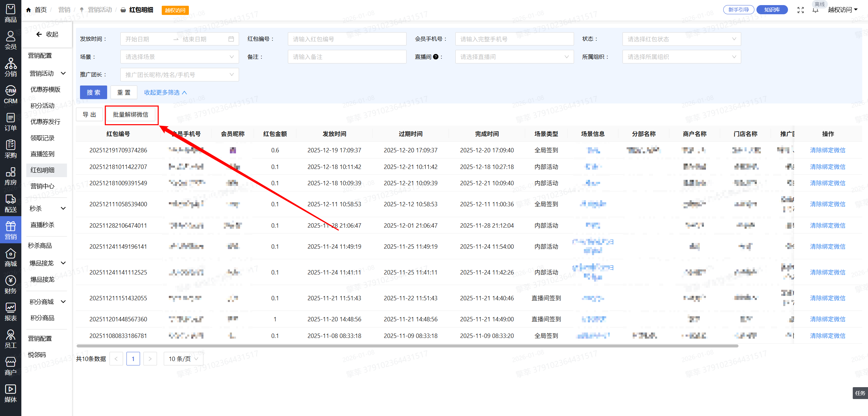Open the CRM sidebar icon
The width and height of the screenshot is (868, 416).
(x=11, y=95)
